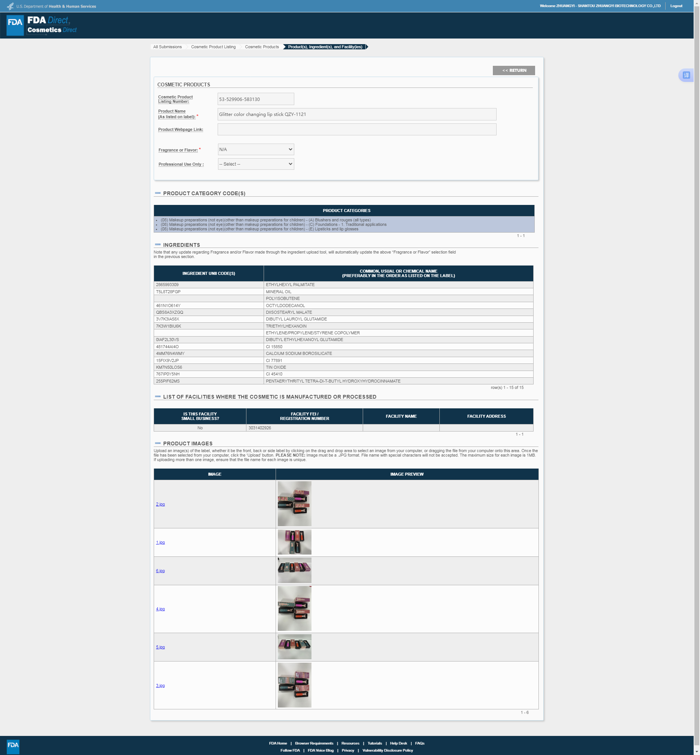Click the 3.jpg preview thumbnail
Screen dimensions: 700x755
click(x=294, y=685)
